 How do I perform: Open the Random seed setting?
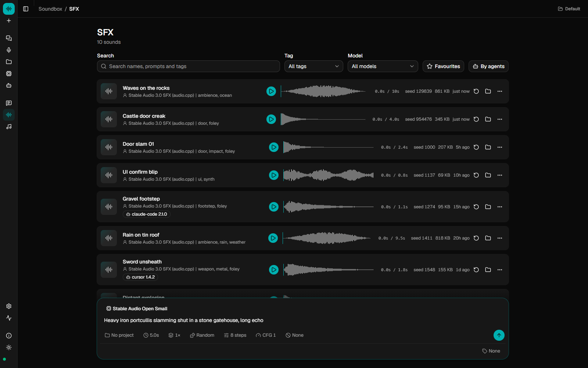(x=202, y=335)
